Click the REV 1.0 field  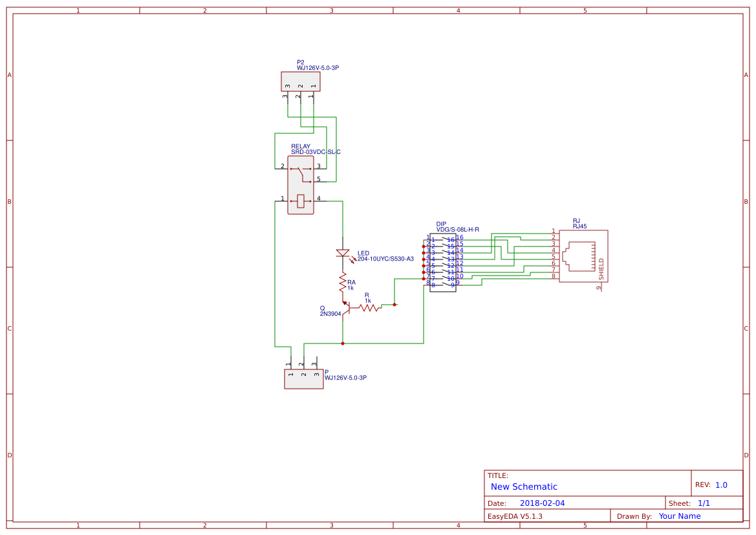pos(720,483)
